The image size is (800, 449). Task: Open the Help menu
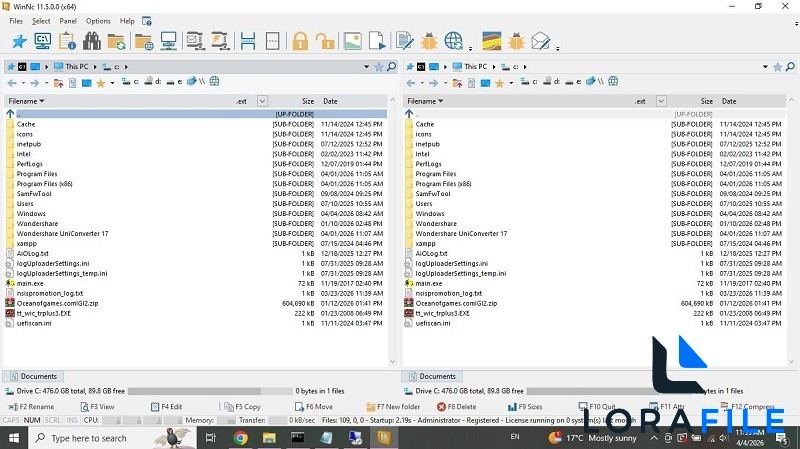point(127,21)
